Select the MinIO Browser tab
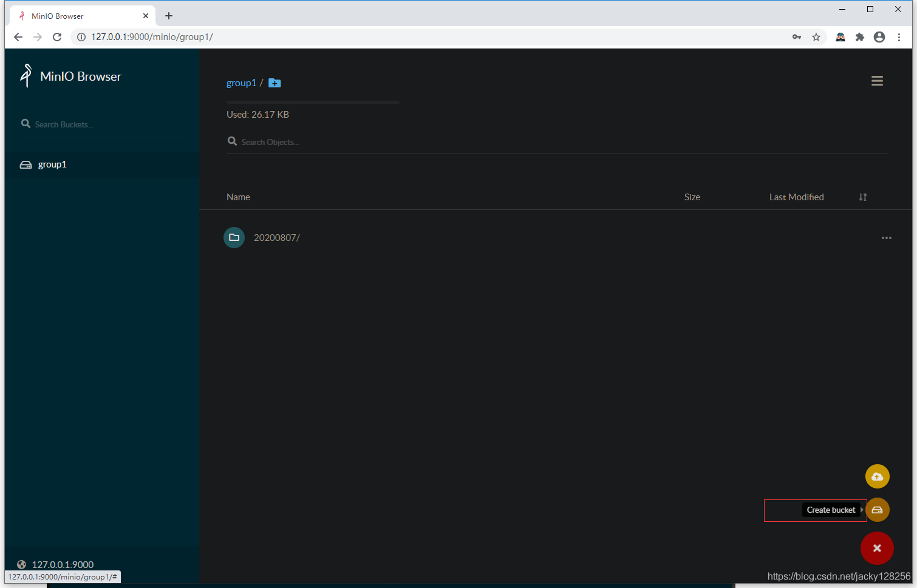This screenshot has height=588, width=917. click(x=83, y=16)
